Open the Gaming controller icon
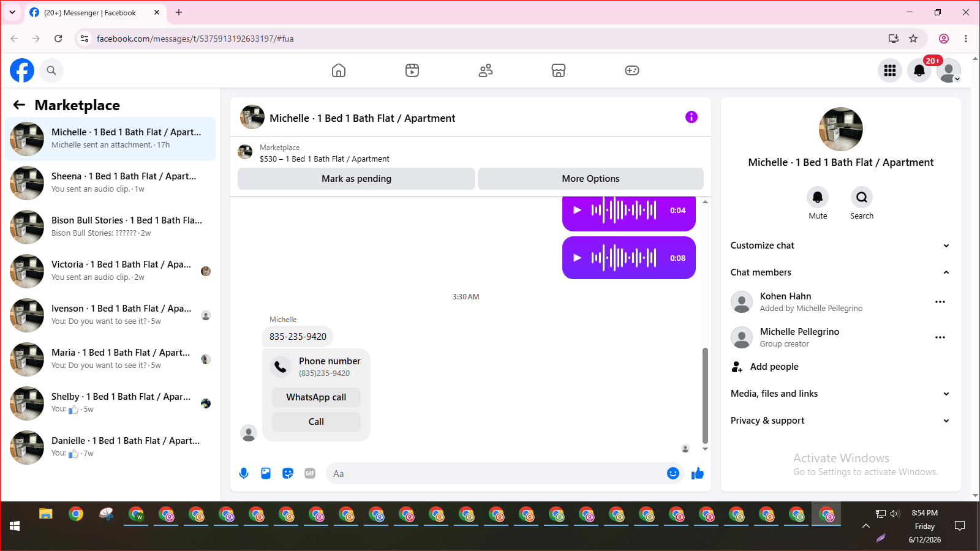 tap(632, 70)
